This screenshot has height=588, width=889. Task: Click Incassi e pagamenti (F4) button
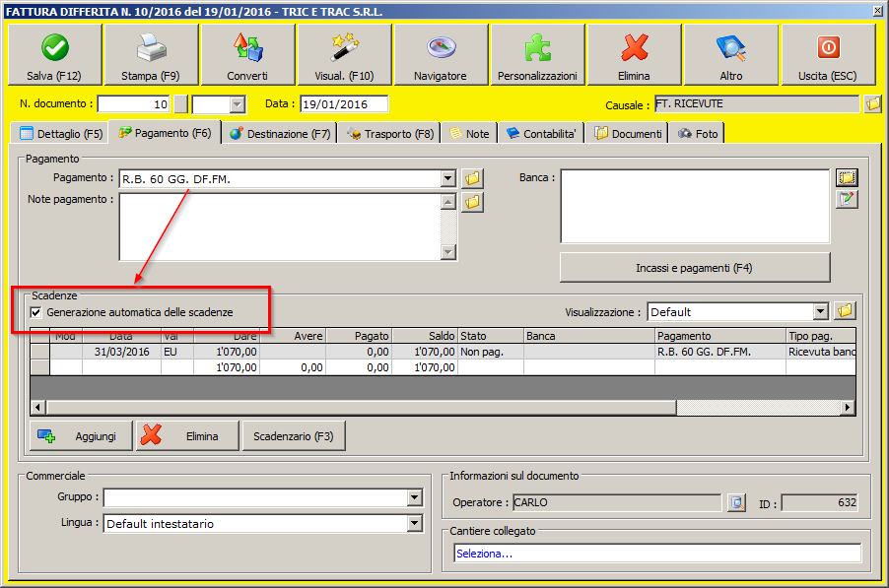[x=695, y=268]
